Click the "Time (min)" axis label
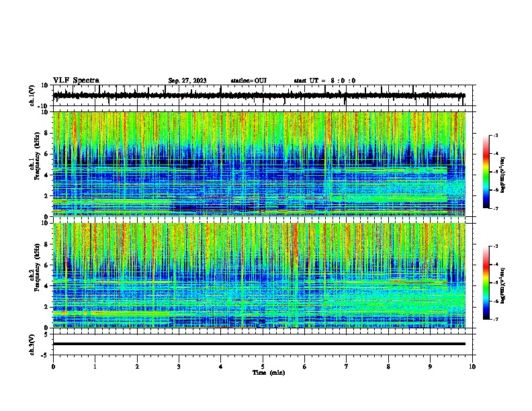 click(269, 373)
